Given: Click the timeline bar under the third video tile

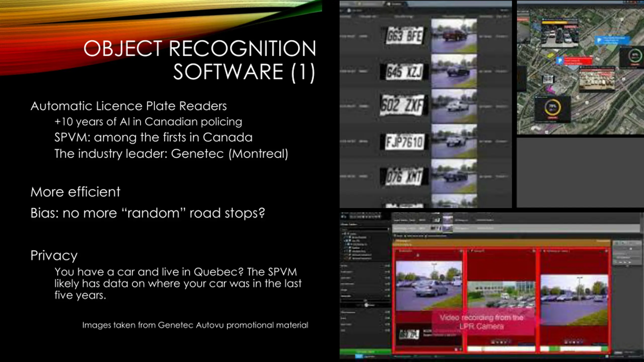Looking at the screenshot, I should click(574, 349).
